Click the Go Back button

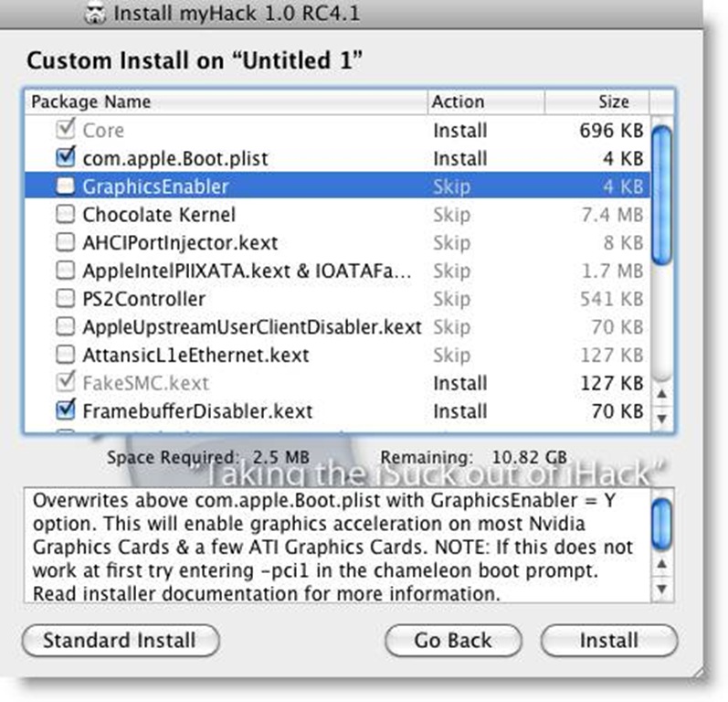pos(453,640)
